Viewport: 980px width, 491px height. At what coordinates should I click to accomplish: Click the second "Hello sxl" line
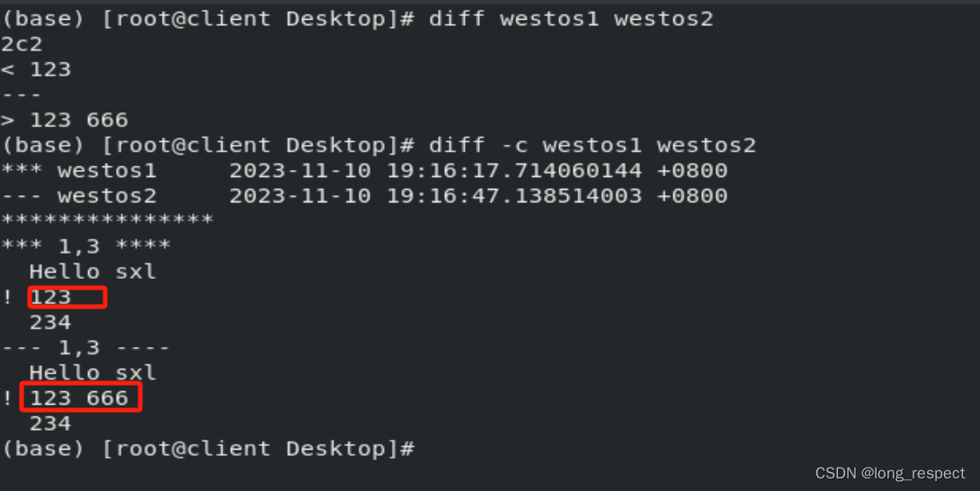pos(93,372)
